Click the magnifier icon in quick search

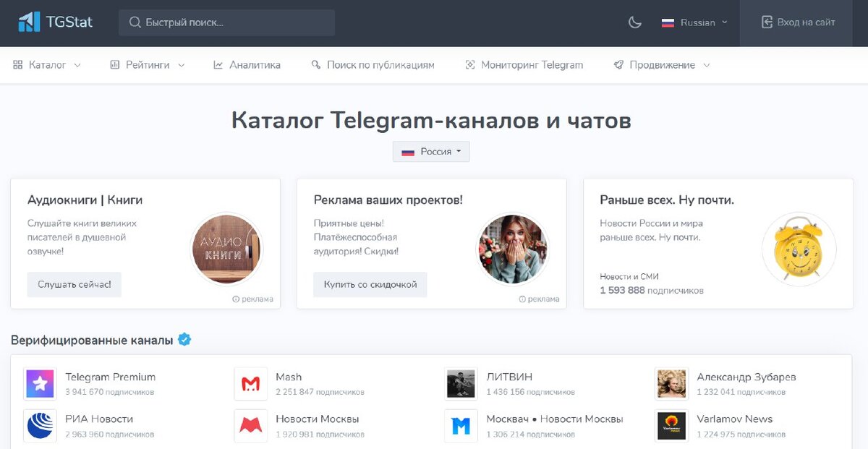pos(135,22)
